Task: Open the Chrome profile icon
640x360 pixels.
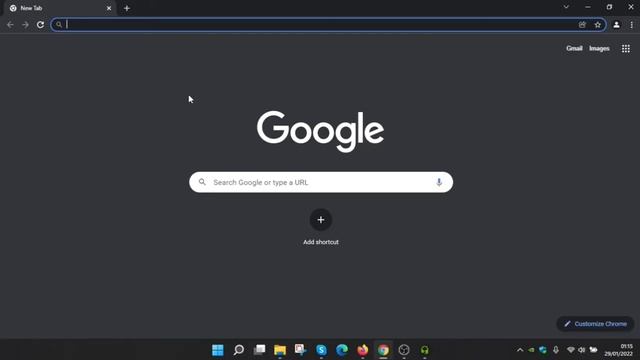Action: click(616, 25)
